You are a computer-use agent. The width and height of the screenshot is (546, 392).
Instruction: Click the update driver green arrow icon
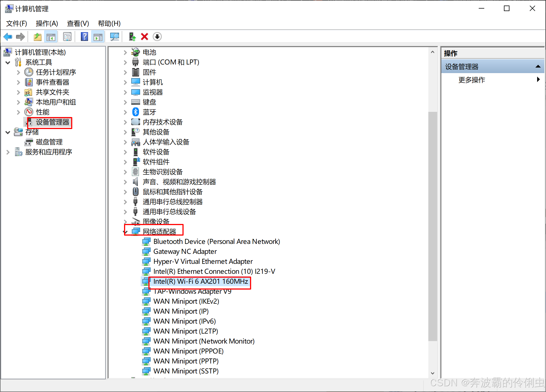coord(132,37)
